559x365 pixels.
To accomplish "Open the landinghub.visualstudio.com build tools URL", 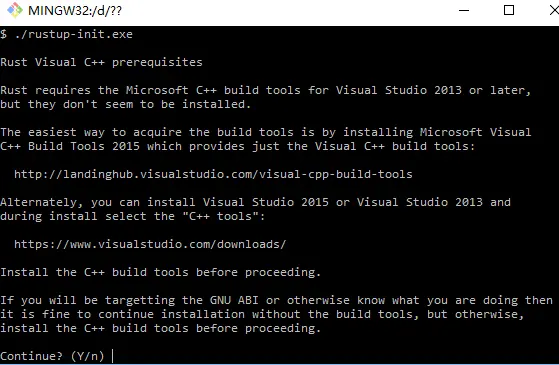I will (213, 174).
